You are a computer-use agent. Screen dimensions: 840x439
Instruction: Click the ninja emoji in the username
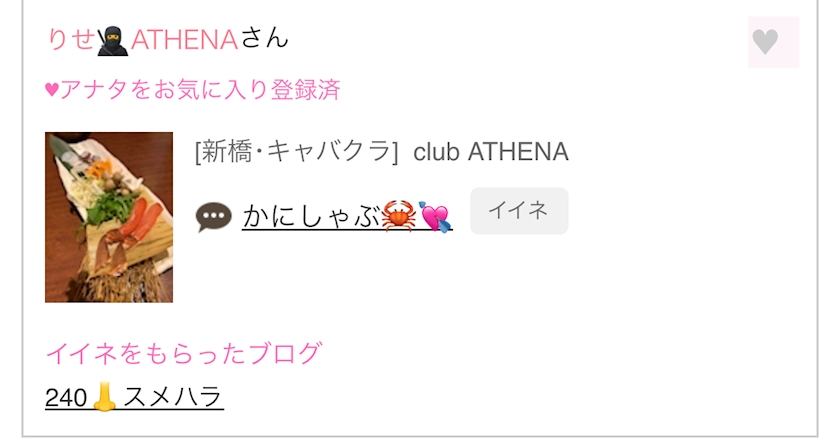point(112,41)
